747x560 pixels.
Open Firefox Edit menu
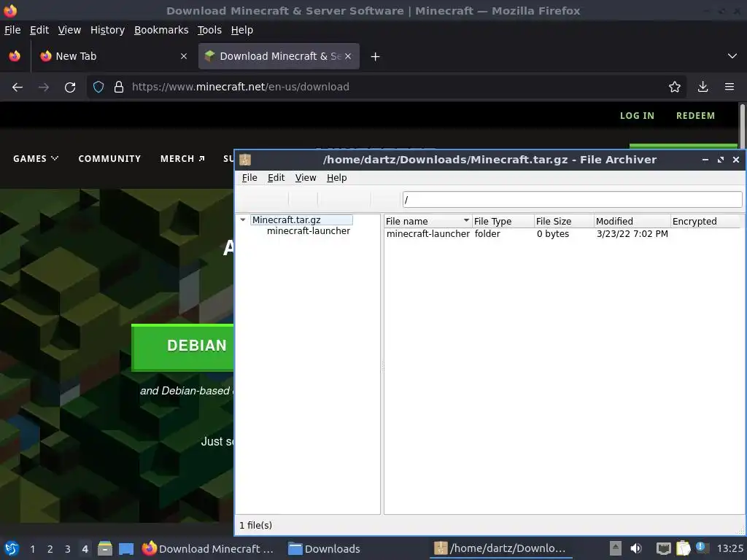click(x=39, y=30)
